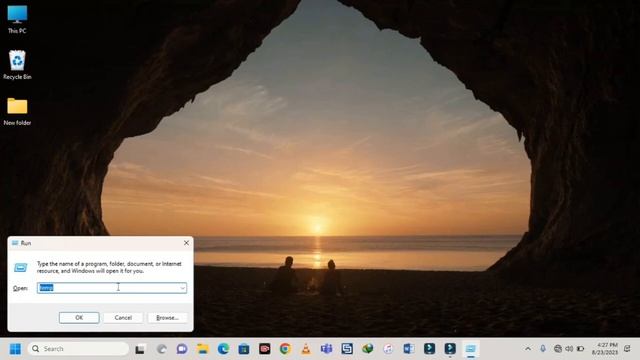Show hidden system tray icons chevron
Screen dimensions: 640x360
(x=528, y=349)
